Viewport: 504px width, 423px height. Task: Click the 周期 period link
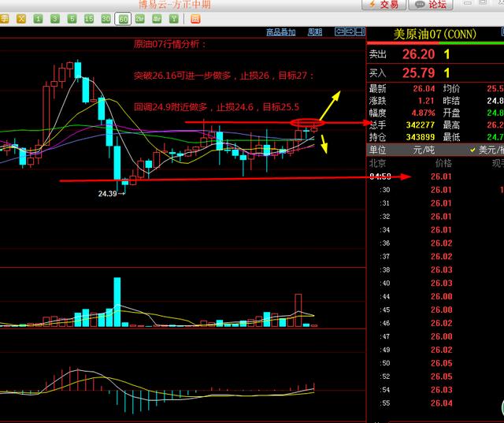coord(315,32)
